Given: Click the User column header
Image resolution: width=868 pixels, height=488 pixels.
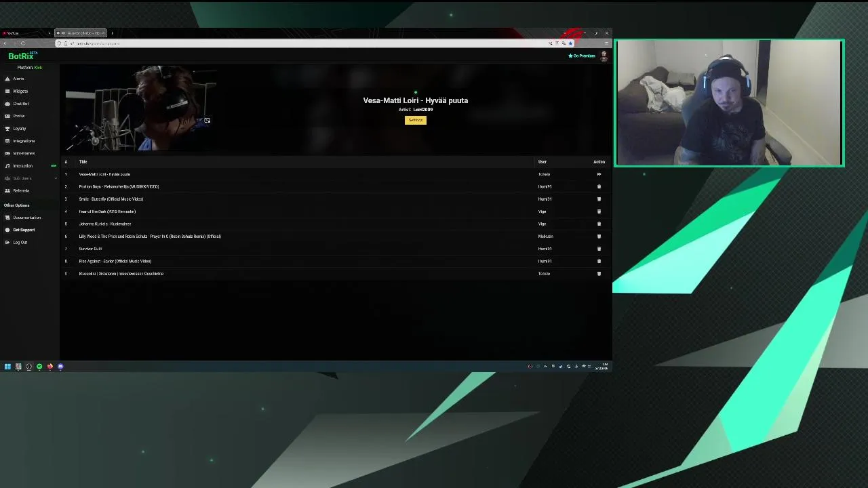Looking at the screenshot, I should click(542, 162).
